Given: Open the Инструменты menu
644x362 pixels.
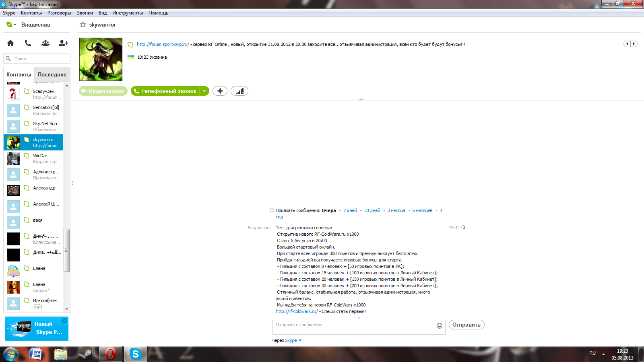Looking at the screenshot, I should pyautogui.click(x=128, y=13).
